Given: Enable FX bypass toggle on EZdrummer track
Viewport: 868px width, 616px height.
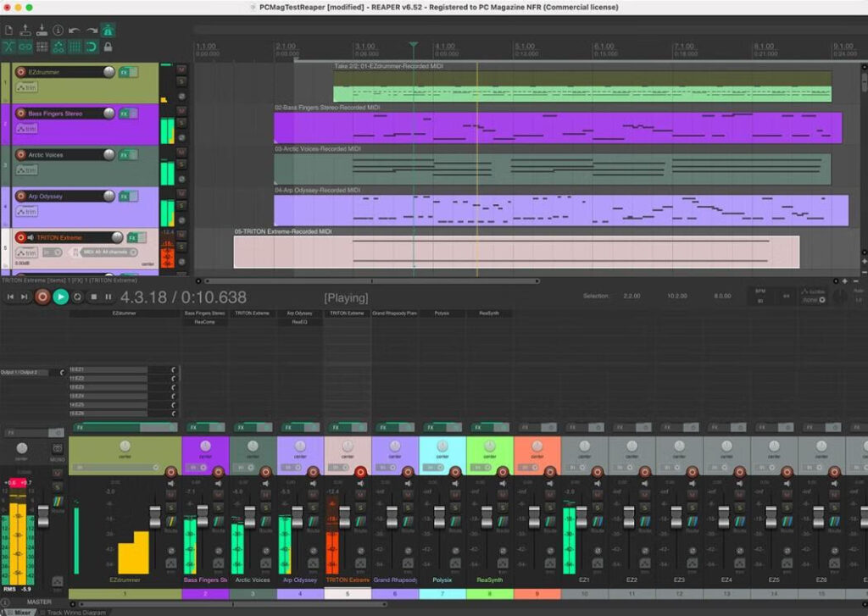Looking at the screenshot, I should tap(131, 71).
